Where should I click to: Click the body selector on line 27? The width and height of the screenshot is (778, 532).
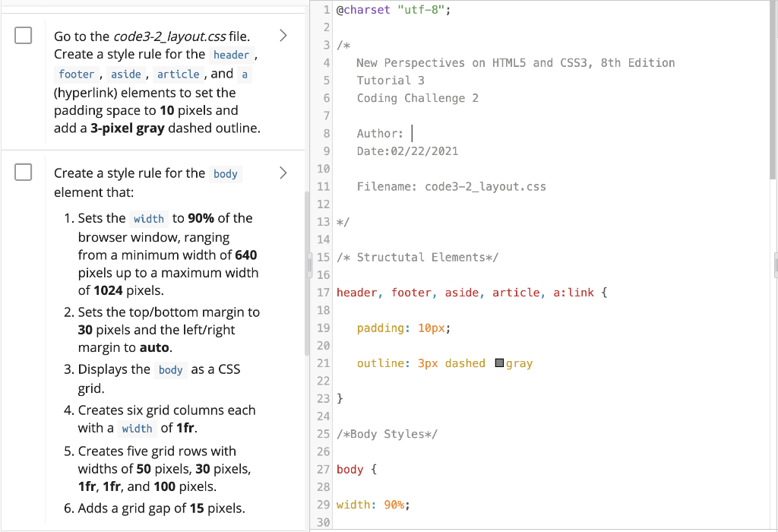tap(349, 468)
